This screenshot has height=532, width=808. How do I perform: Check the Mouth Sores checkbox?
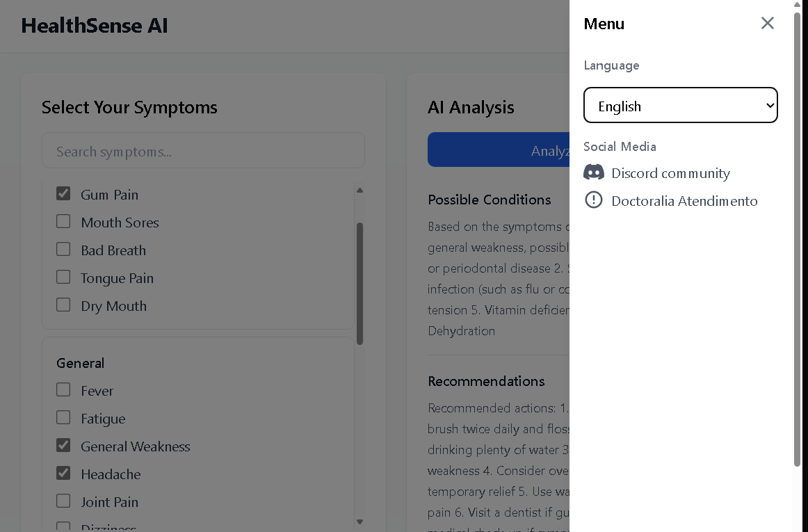pyautogui.click(x=63, y=221)
